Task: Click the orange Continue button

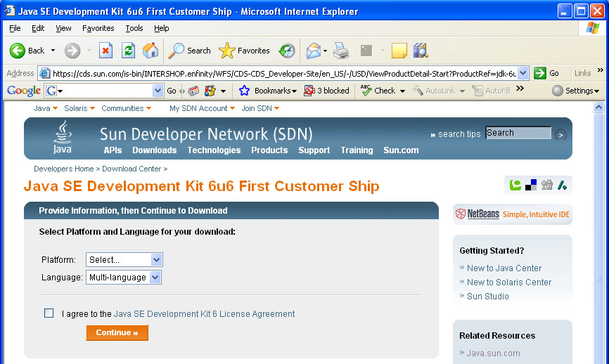Action: pos(117,332)
